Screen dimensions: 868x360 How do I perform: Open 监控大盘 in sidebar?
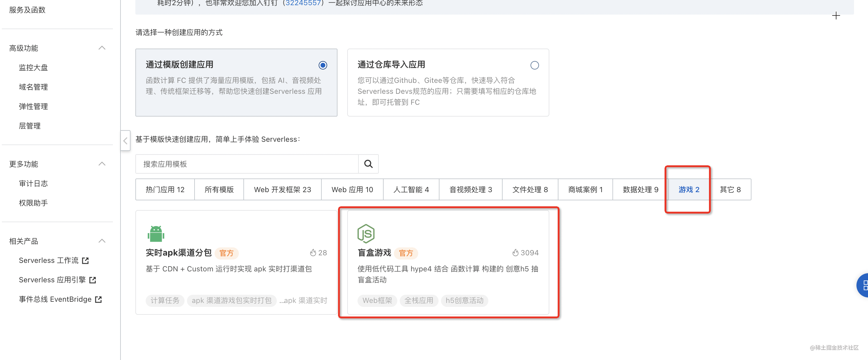click(x=33, y=67)
